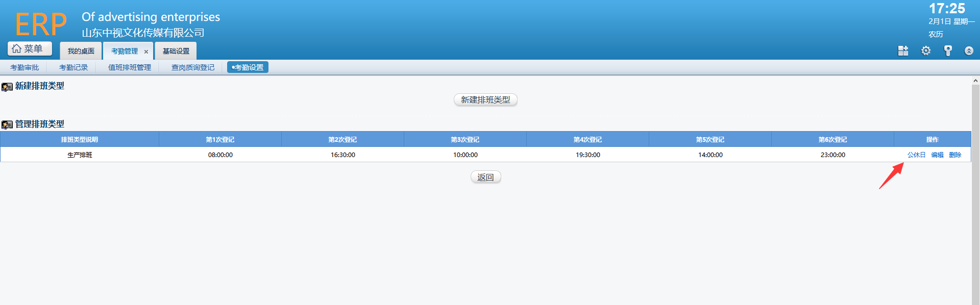Collapse the header with double-chevron icon
Viewport: 980px width, 305px height.
tap(969, 50)
